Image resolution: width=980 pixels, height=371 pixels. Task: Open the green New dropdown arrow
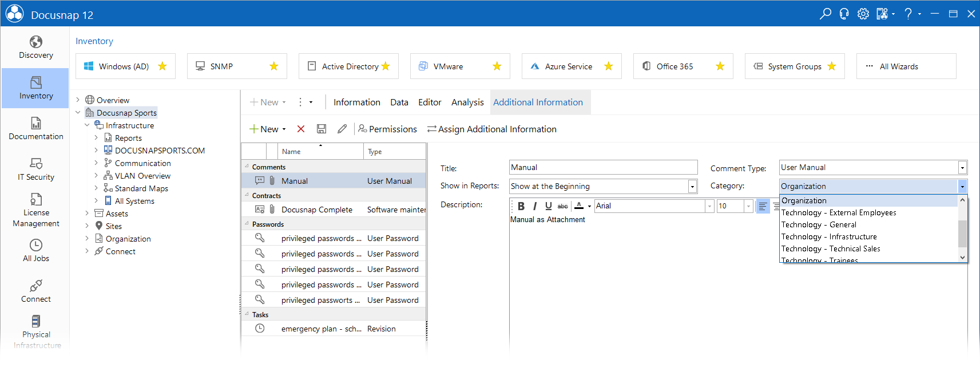coord(284,129)
